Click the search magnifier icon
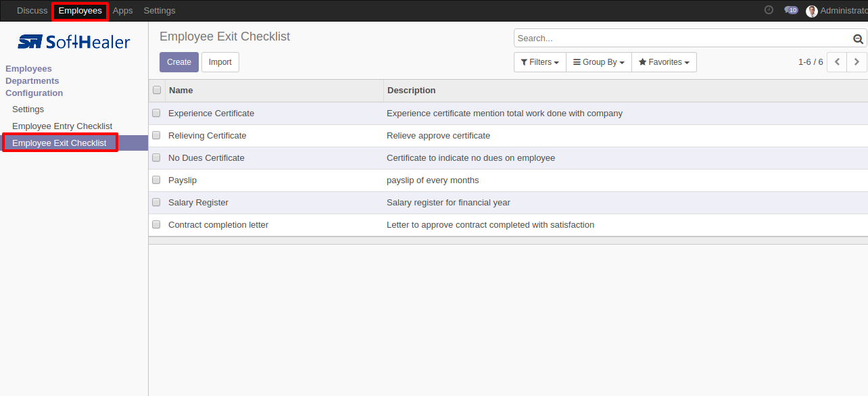The height and width of the screenshot is (396, 868). (x=859, y=39)
